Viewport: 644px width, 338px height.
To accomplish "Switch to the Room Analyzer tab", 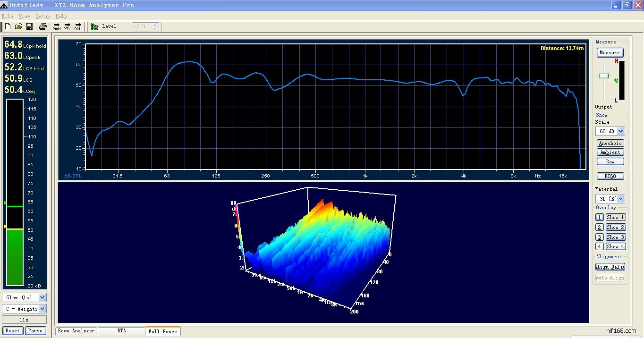I will [76, 331].
